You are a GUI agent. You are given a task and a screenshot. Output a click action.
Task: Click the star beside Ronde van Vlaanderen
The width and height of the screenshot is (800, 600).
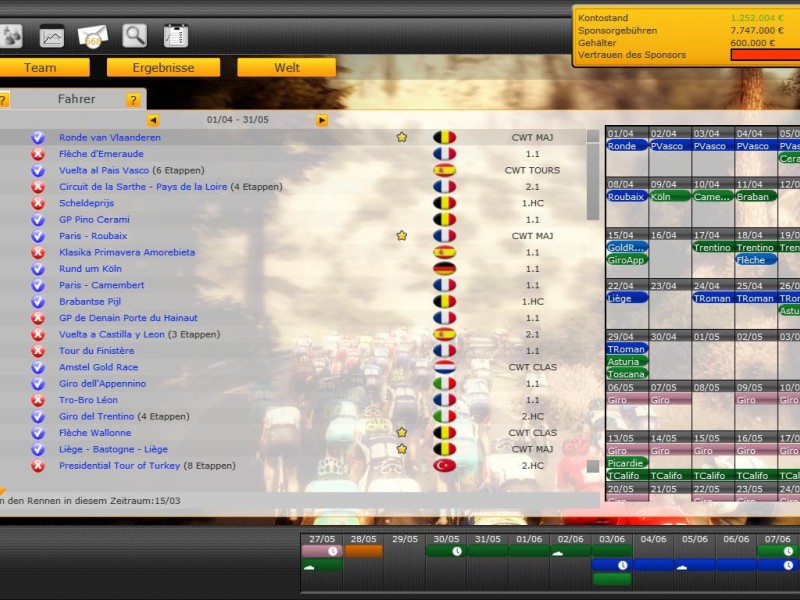(403, 138)
